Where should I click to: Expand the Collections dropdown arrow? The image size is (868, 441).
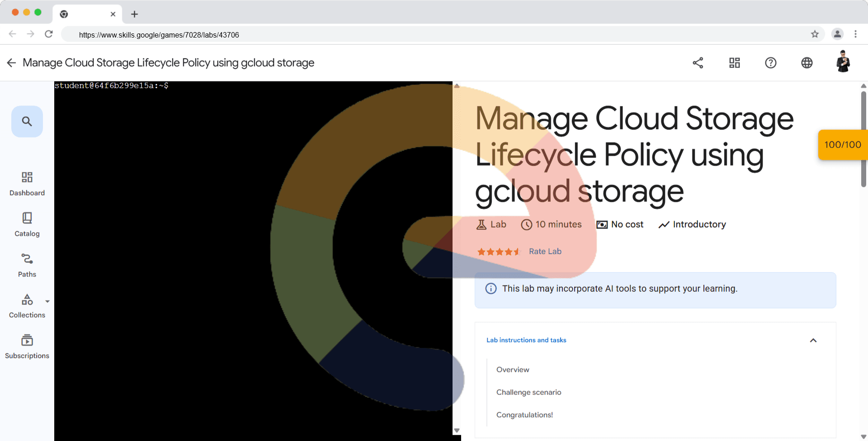[x=47, y=301]
